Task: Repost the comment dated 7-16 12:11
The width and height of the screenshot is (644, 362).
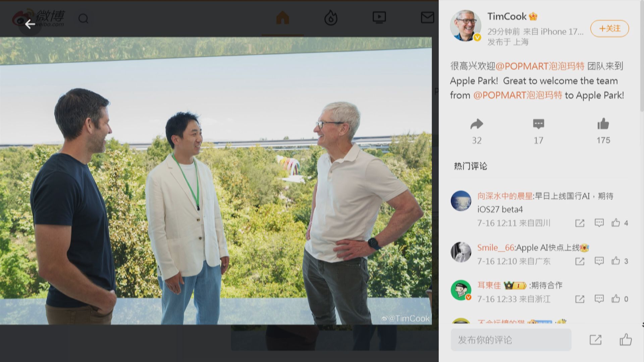Action: [x=580, y=223]
